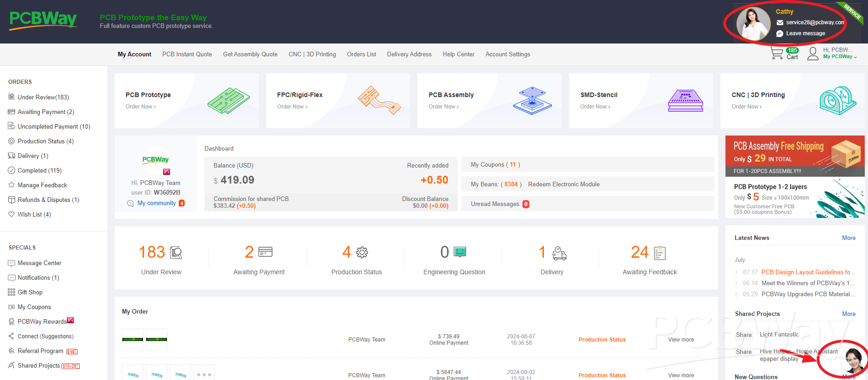Click the Production Status gear icon

(362, 252)
